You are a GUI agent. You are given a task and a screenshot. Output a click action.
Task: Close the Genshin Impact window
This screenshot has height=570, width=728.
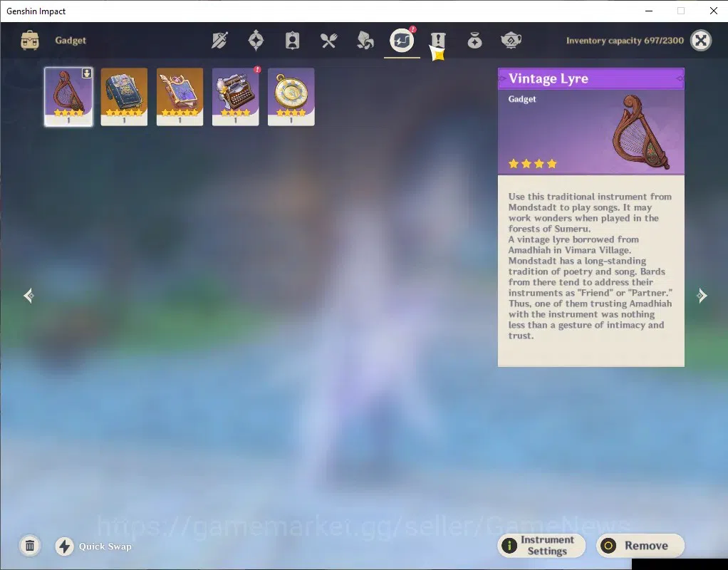(714, 11)
